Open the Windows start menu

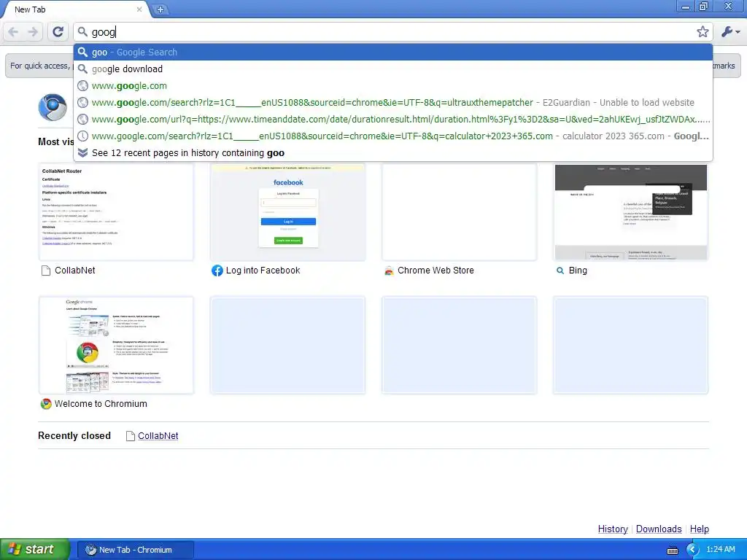tap(34, 550)
